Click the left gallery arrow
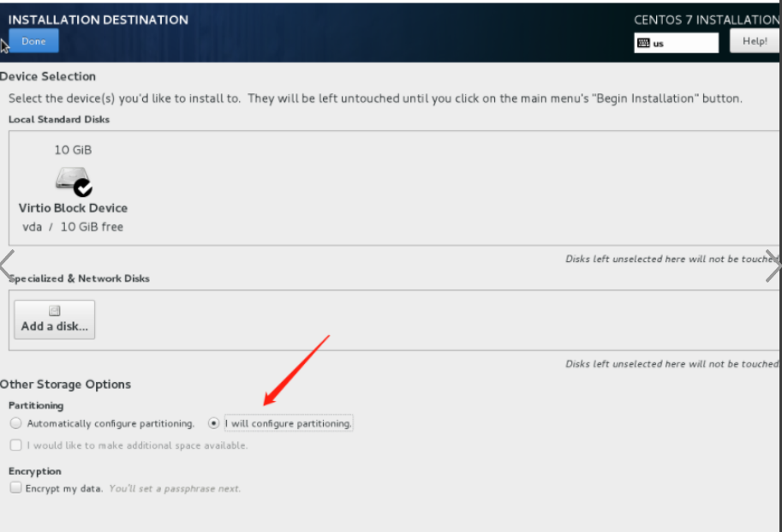Viewport: 782px width, 532px height. pyautogui.click(x=7, y=265)
